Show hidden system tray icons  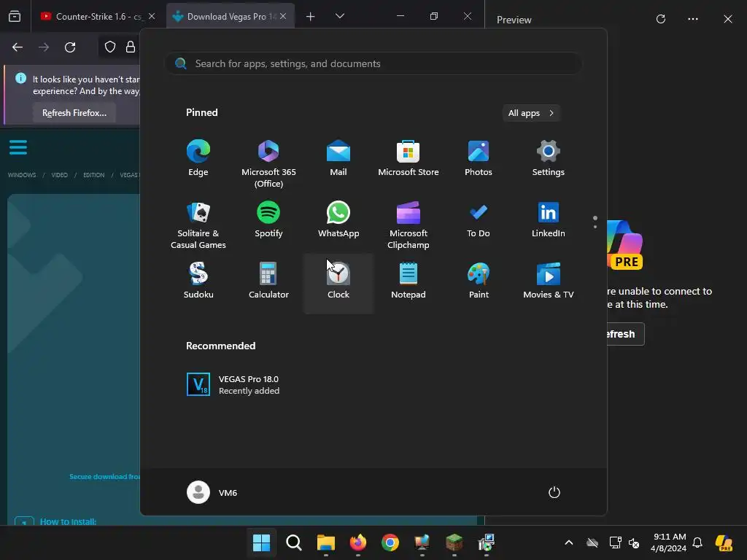tap(569, 542)
